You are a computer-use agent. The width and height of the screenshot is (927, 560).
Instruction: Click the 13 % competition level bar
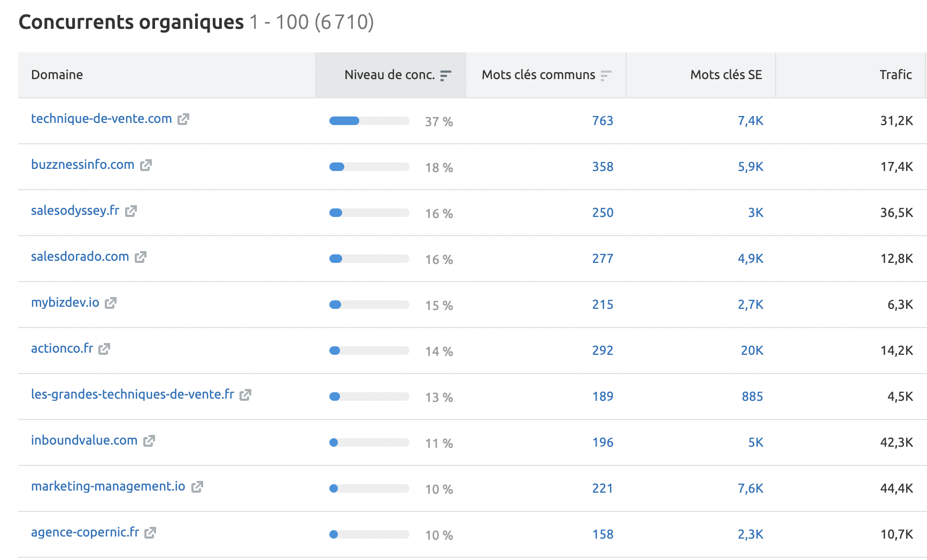tap(369, 396)
